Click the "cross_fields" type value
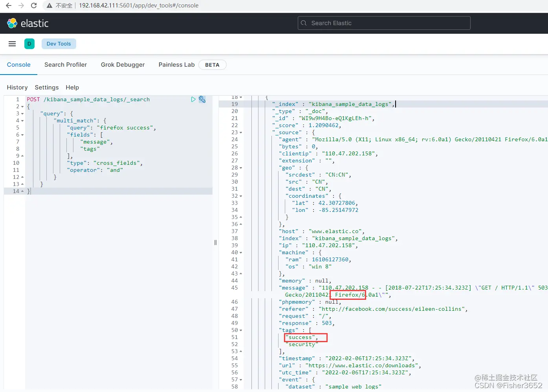 pos(117,163)
